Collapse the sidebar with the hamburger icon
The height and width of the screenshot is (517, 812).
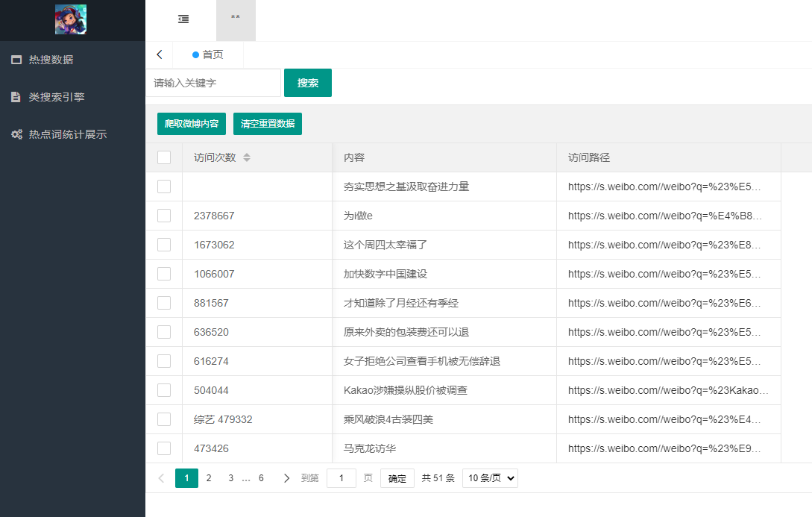pos(183,19)
